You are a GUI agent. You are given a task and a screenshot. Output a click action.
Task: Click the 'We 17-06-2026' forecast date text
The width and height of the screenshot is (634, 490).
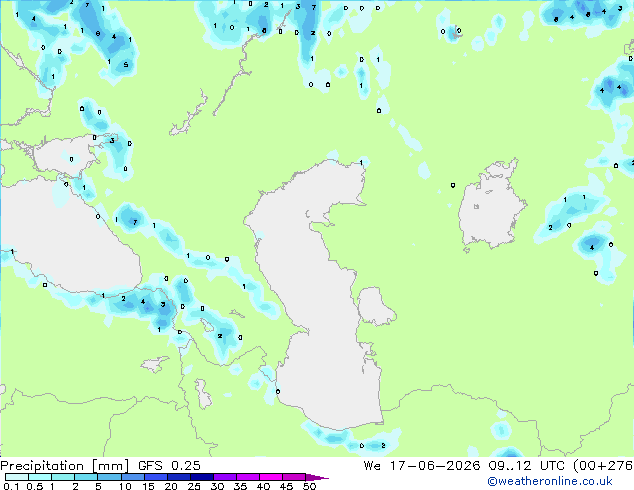422,466
